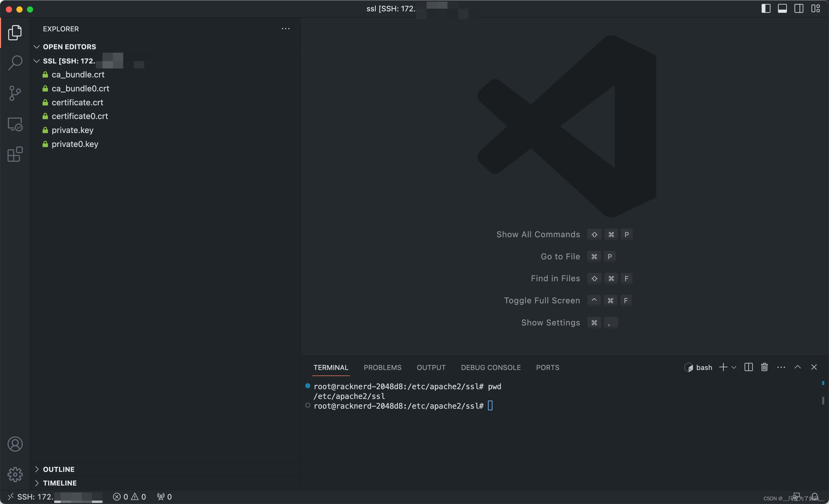Open terminal panel more actions ellipsis
The width and height of the screenshot is (829, 504).
pyautogui.click(x=781, y=367)
